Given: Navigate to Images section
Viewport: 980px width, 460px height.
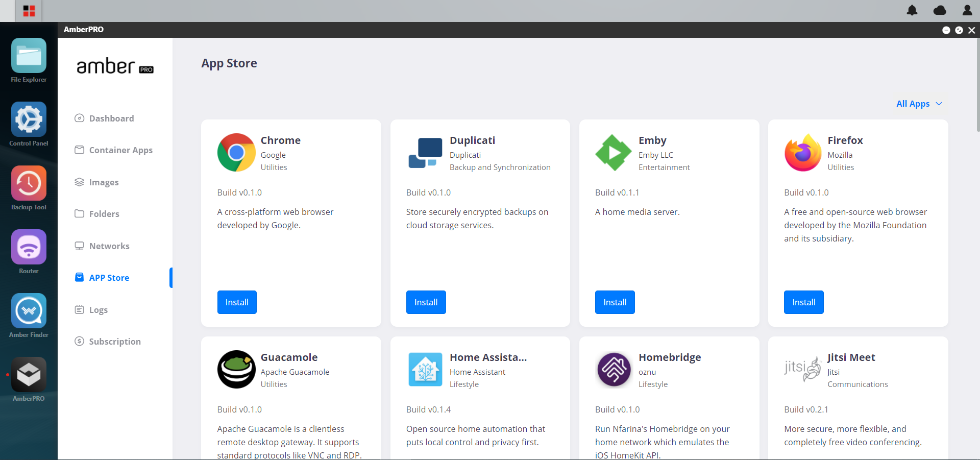Looking at the screenshot, I should pos(104,182).
